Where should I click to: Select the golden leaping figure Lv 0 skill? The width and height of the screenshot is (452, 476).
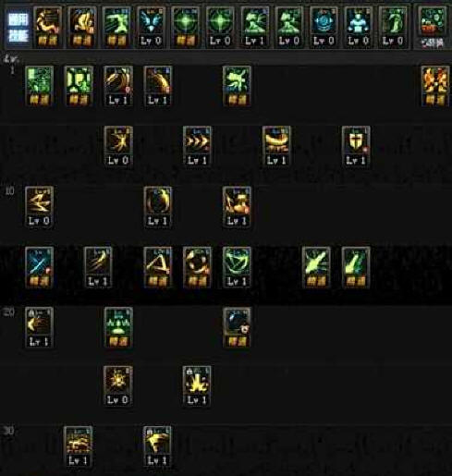118,147
